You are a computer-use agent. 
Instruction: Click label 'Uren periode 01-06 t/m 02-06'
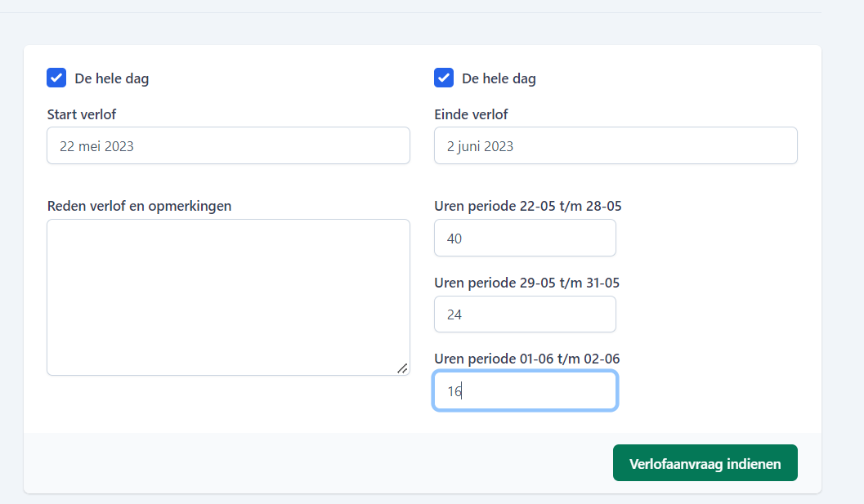(x=526, y=359)
